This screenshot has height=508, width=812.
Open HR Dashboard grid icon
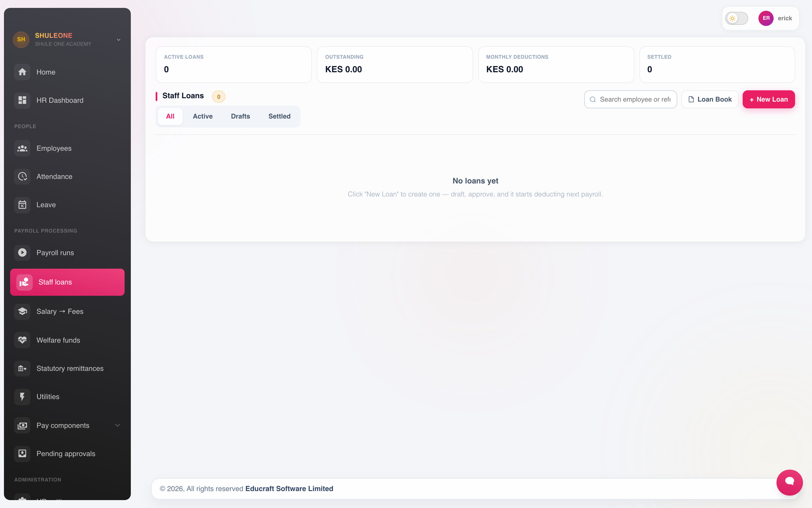(x=22, y=100)
